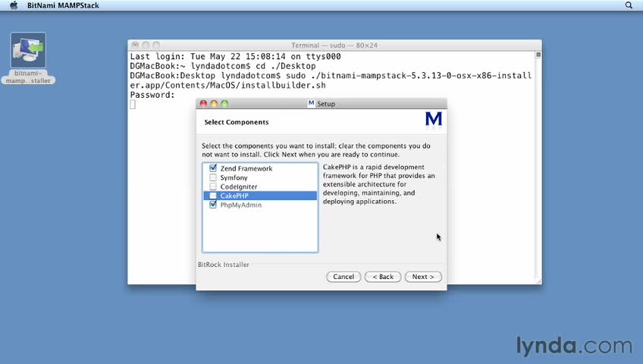Image resolution: width=643 pixels, height=364 pixels.
Task: Click the Cancel button
Action: pyautogui.click(x=343, y=277)
